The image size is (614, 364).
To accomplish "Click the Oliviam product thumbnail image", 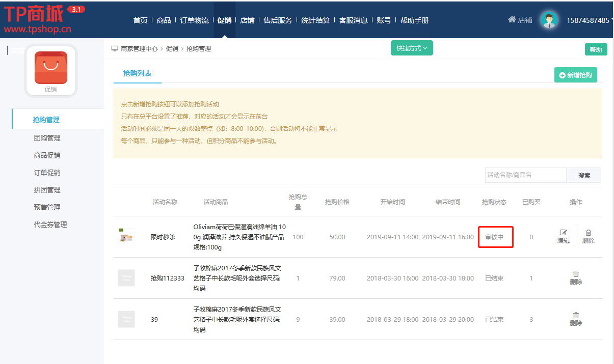I will tap(126, 237).
